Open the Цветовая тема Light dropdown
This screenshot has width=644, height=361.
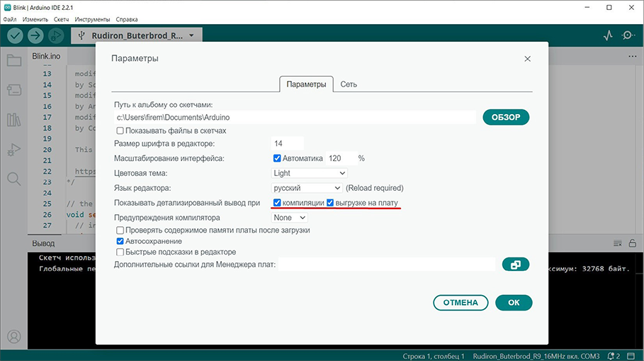point(310,173)
